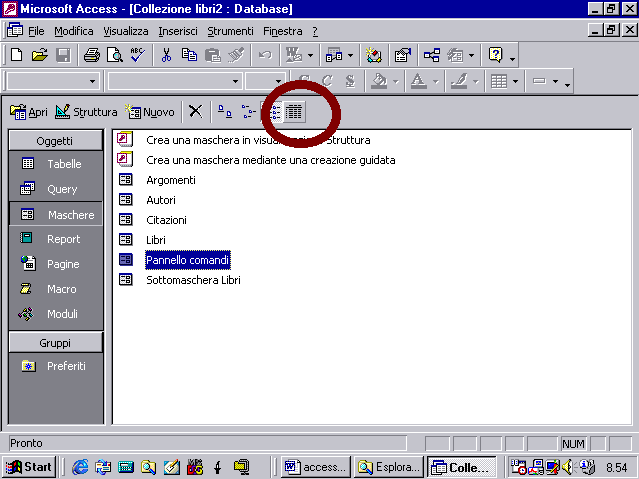Click the Open folder icon in toolbar
The image size is (639, 479).
39,55
